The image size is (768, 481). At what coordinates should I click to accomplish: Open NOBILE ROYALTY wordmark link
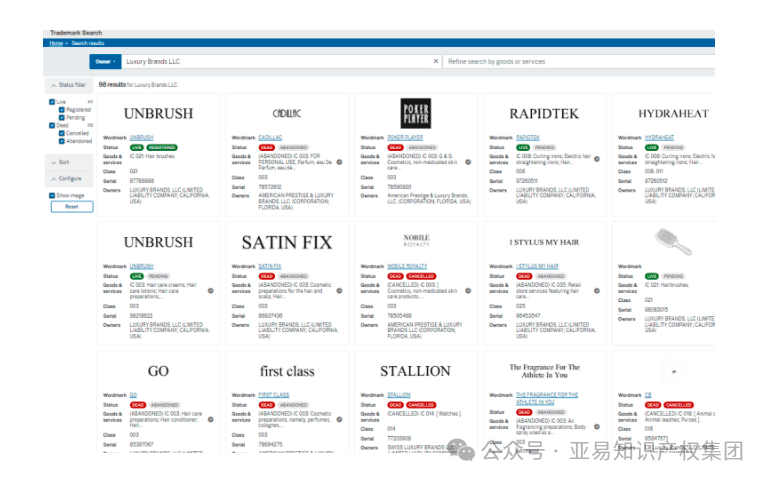407,266
